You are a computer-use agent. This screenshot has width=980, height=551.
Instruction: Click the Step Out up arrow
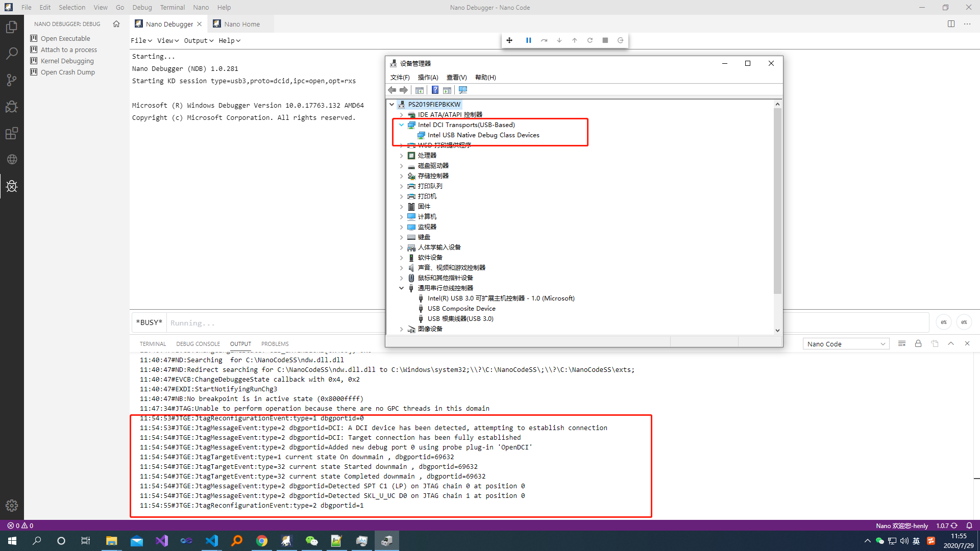point(575,40)
